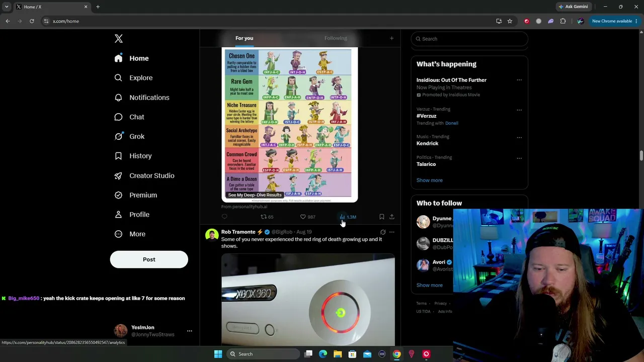Viewport: 644px width, 362px height.
Task: Click the plus icon beside Following tab
Action: 391,38
